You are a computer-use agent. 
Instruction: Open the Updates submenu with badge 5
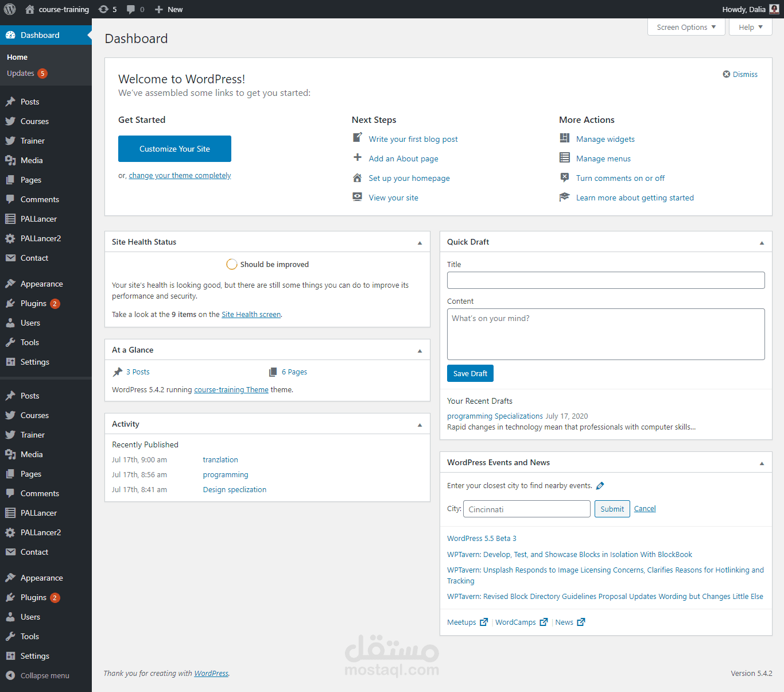(27, 74)
